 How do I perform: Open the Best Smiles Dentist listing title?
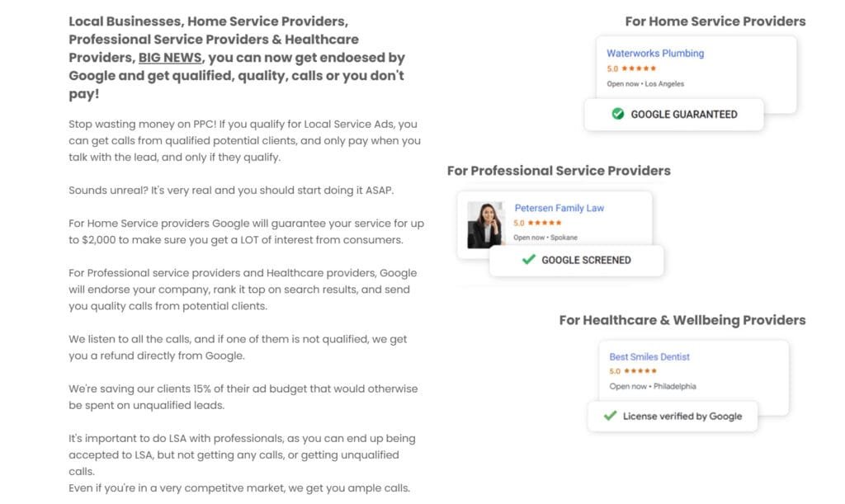pyautogui.click(x=649, y=357)
